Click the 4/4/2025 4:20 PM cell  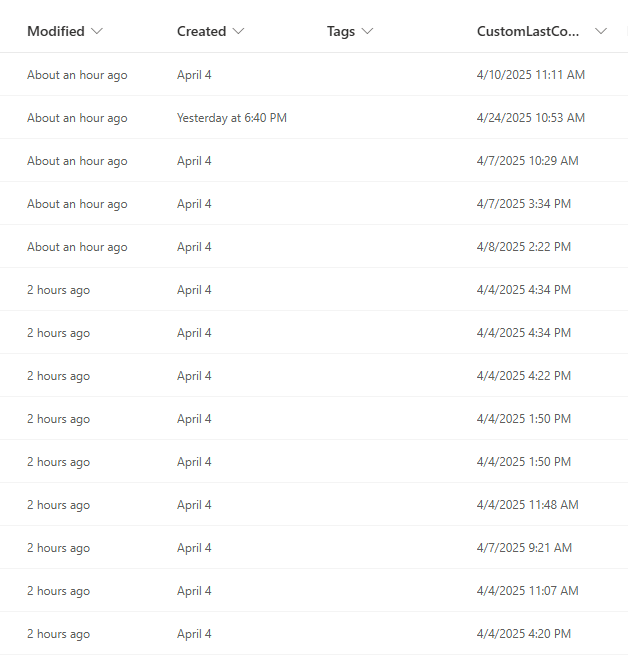coord(523,634)
